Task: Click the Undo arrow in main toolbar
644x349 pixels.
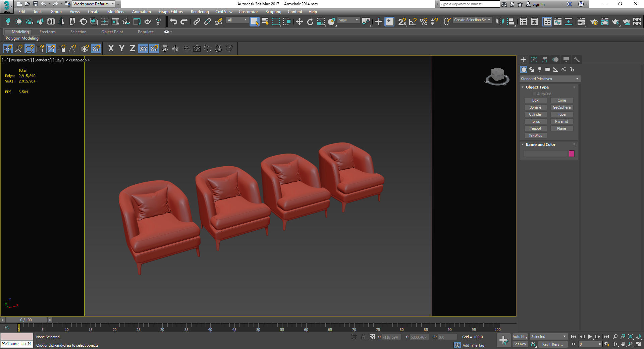Action: 173,22
